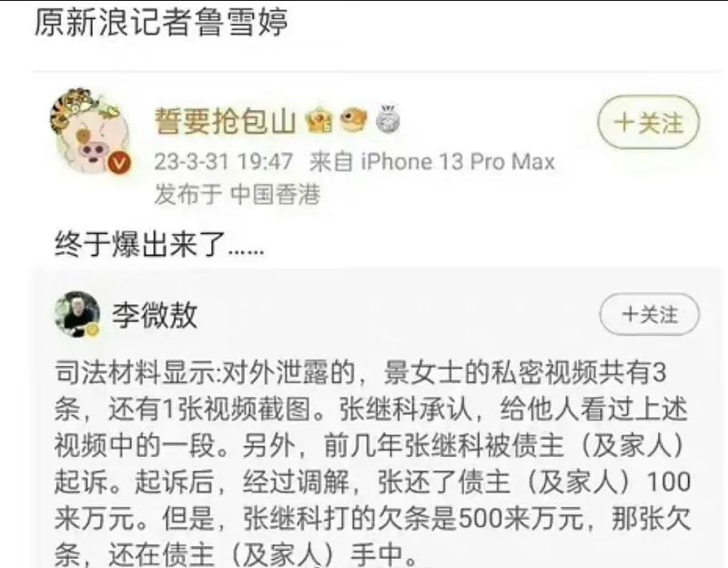Click the last line ending 手中
The width and height of the screenshot is (728, 568).
[x=236, y=553]
